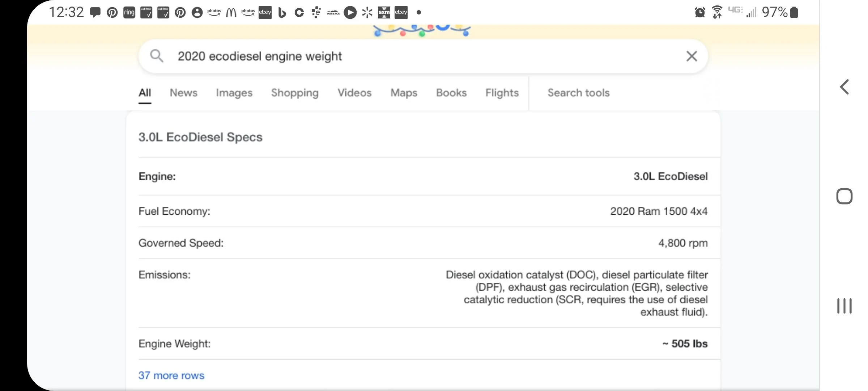Tap the Outback notification icon
Image resolution: width=868 pixels, height=391 pixels.
(333, 13)
